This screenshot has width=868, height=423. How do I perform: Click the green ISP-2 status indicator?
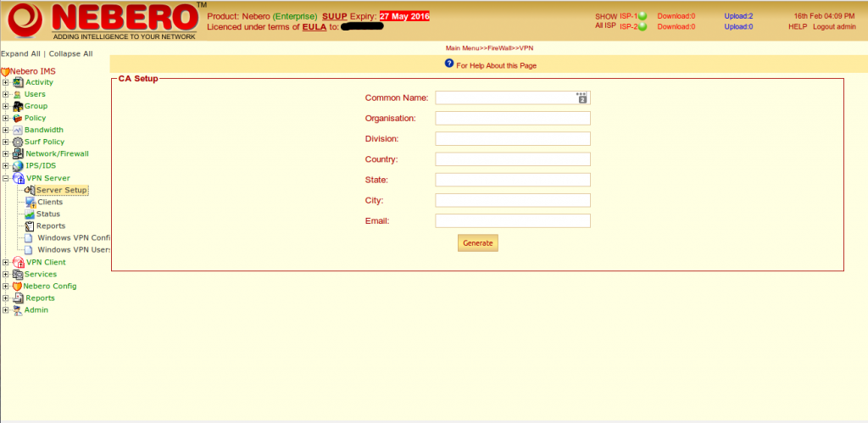tap(643, 27)
